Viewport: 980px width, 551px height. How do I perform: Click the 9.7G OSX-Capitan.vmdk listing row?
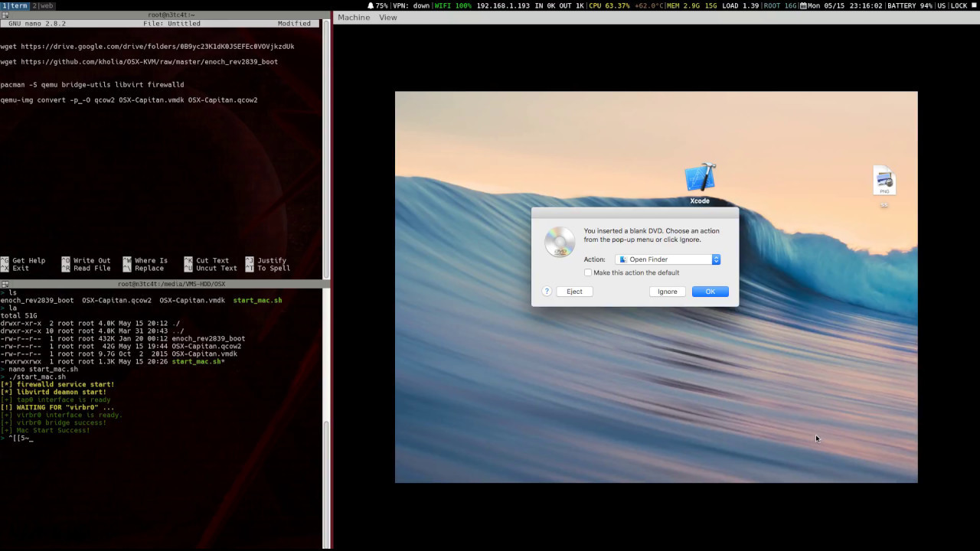pos(119,354)
